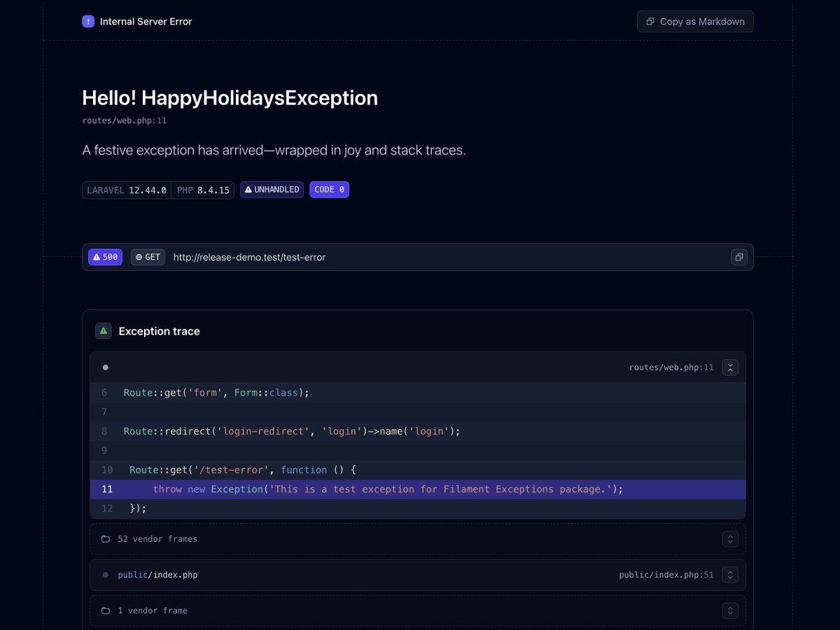Copy the request URL with the copy icon

click(739, 257)
